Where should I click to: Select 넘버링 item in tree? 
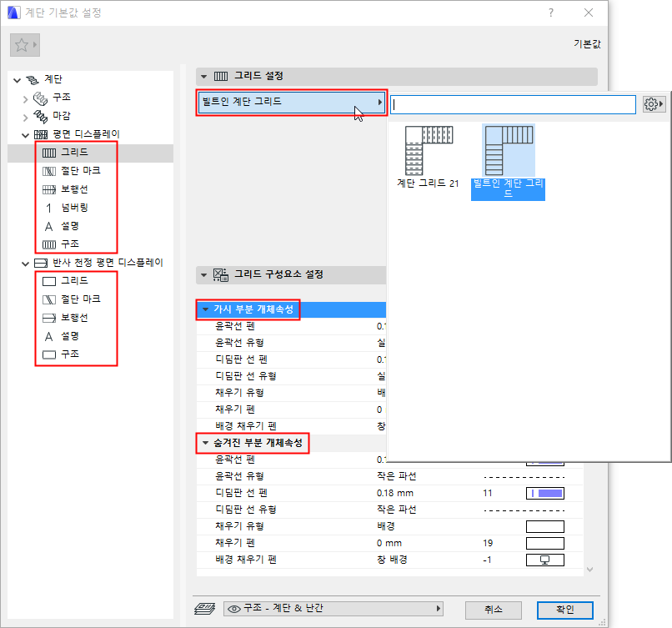tap(74, 208)
